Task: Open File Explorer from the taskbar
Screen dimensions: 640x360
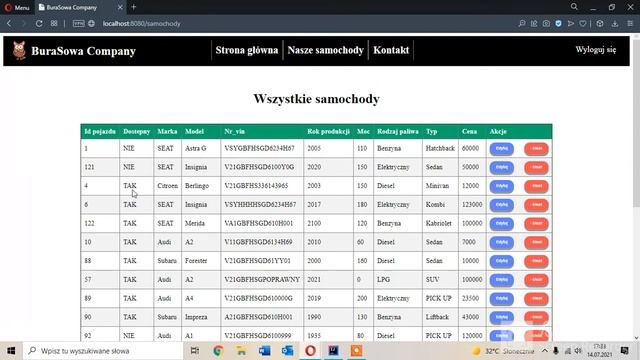Action: point(241,351)
